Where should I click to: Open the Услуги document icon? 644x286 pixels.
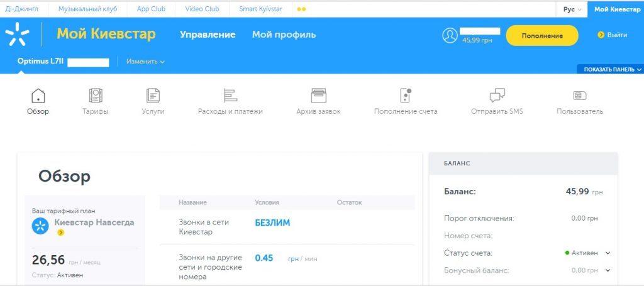click(153, 96)
